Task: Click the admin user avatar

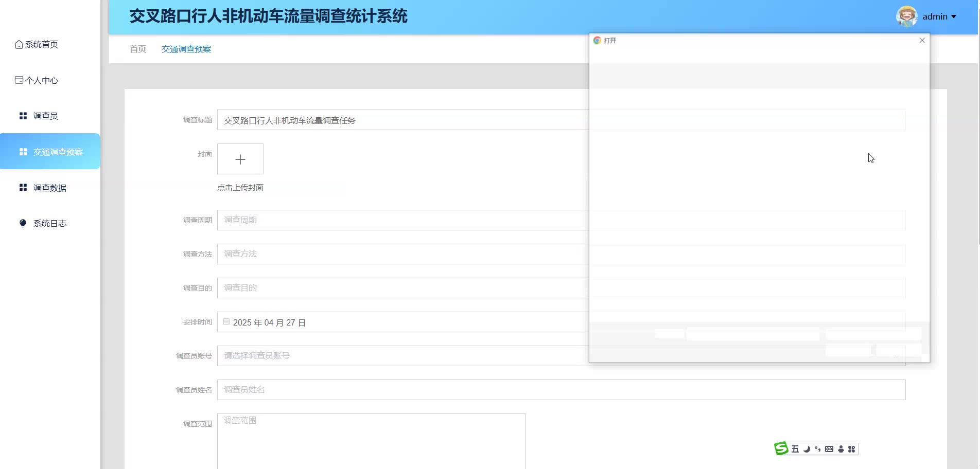Action: tap(906, 16)
